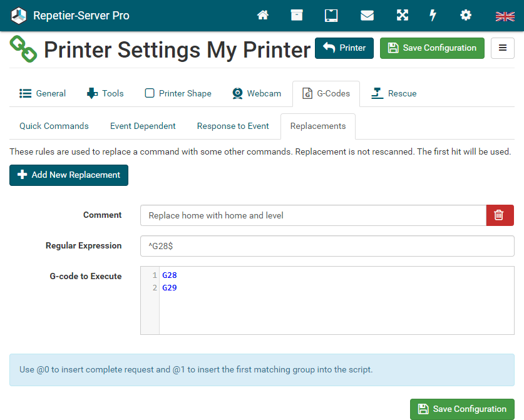
Task: Click into the Regular Expression field
Action: (x=327, y=246)
